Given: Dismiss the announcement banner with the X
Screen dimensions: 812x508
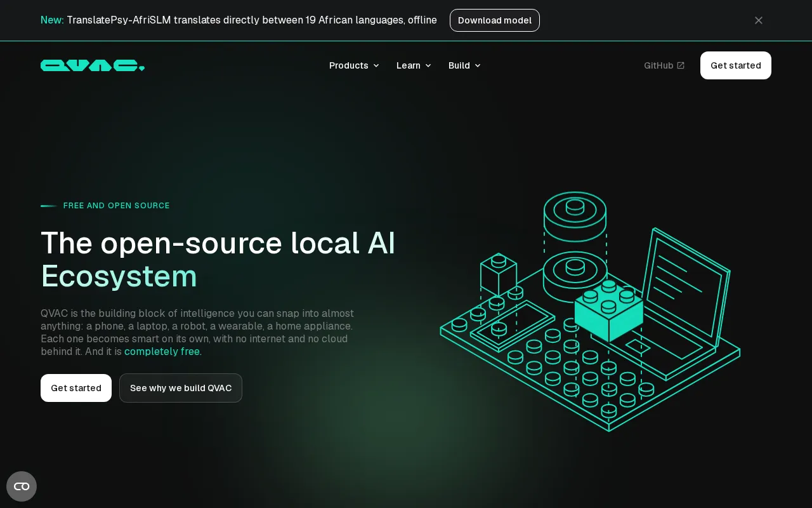Looking at the screenshot, I should click(x=759, y=20).
